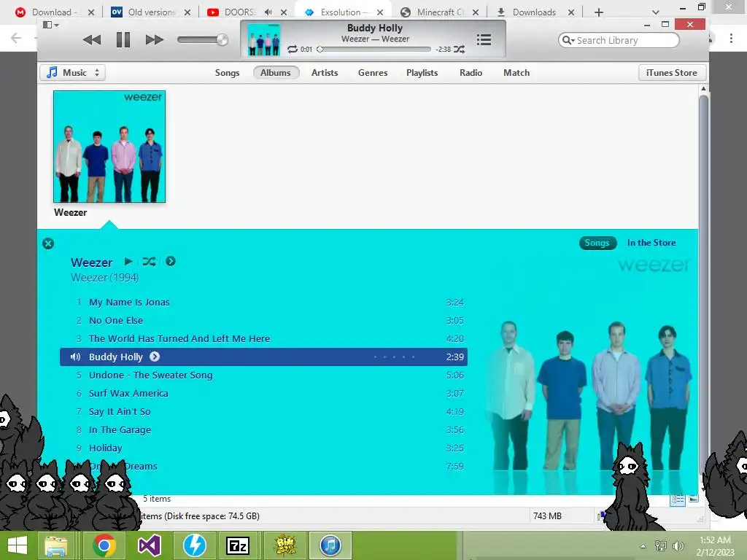The height and width of the screenshot is (560, 747).
Task: Select Undone - The Sweater Song
Action: [x=263, y=376]
